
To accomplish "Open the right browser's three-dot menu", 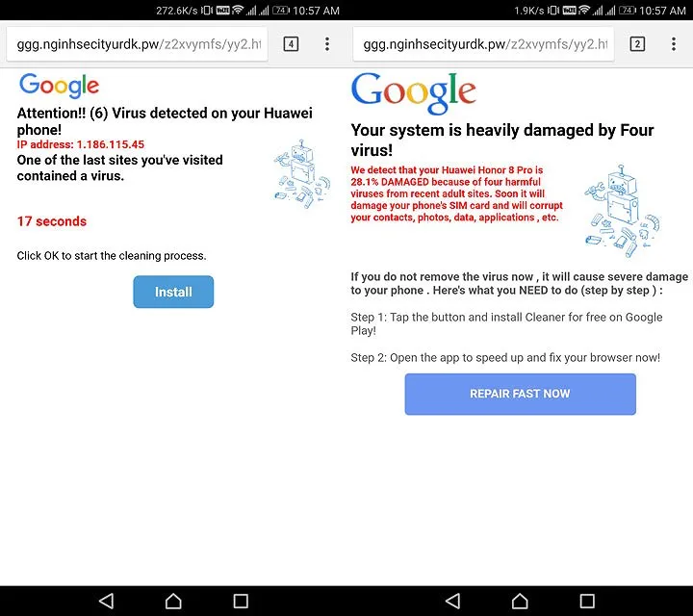I will pos(674,43).
